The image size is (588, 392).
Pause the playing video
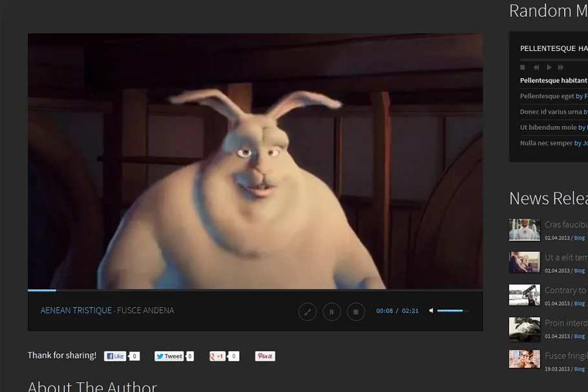pyautogui.click(x=331, y=312)
